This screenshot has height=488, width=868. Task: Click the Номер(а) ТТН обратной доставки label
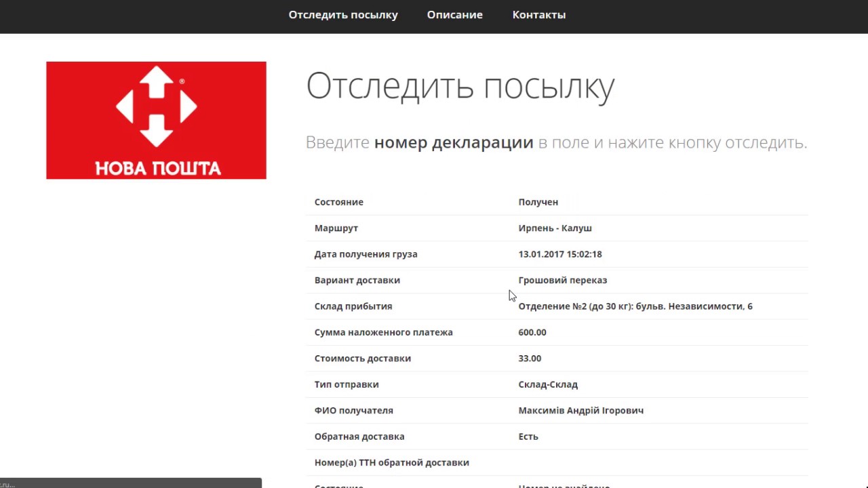[391, 463]
